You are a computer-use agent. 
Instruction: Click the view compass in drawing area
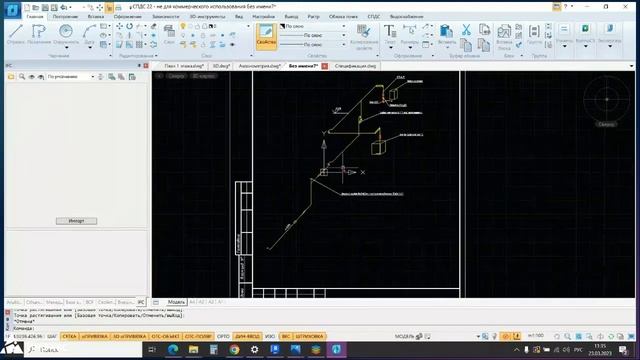[x=607, y=99]
